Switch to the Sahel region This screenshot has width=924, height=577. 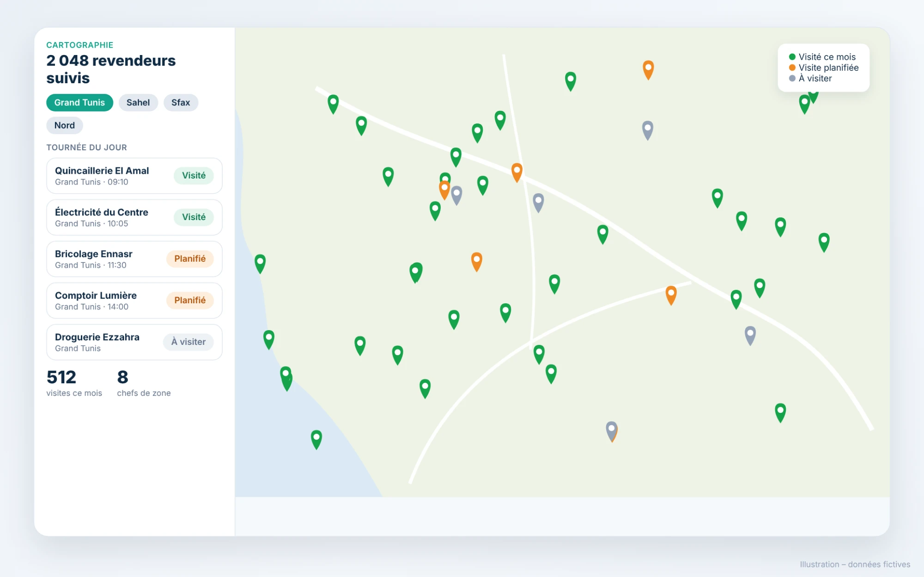[x=138, y=103]
